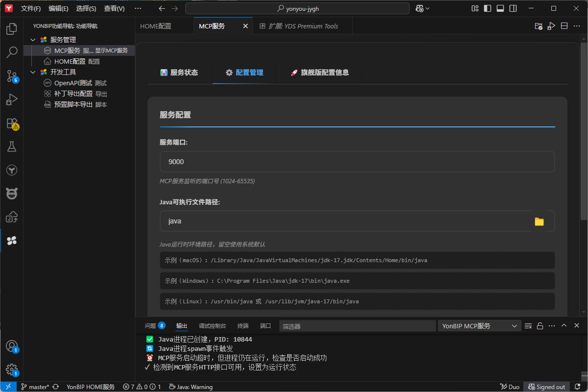The width and height of the screenshot is (588, 392).
Task: Open notifications bell in status bar
Action: click(x=577, y=387)
